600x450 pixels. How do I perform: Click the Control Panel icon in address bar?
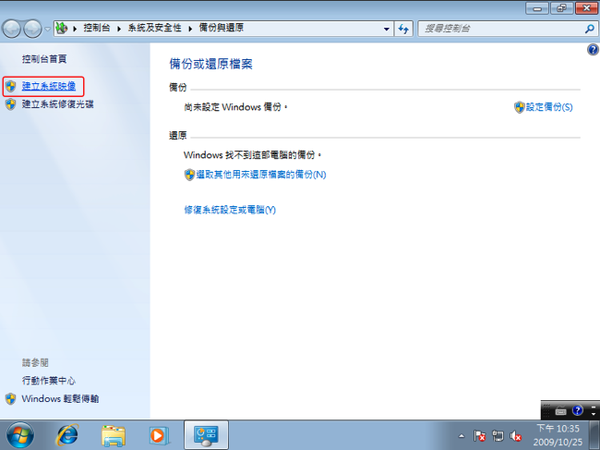click(62, 28)
